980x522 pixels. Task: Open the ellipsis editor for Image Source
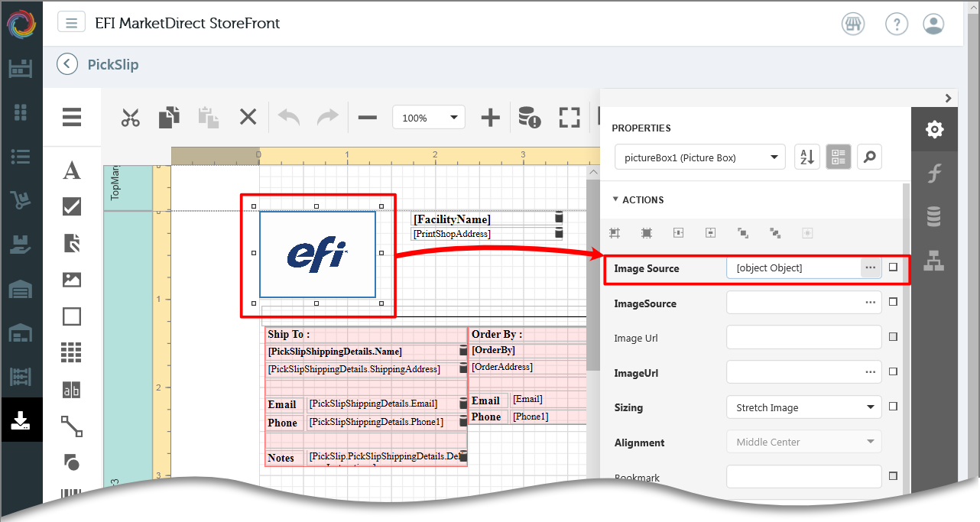click(x=870, y=267)
